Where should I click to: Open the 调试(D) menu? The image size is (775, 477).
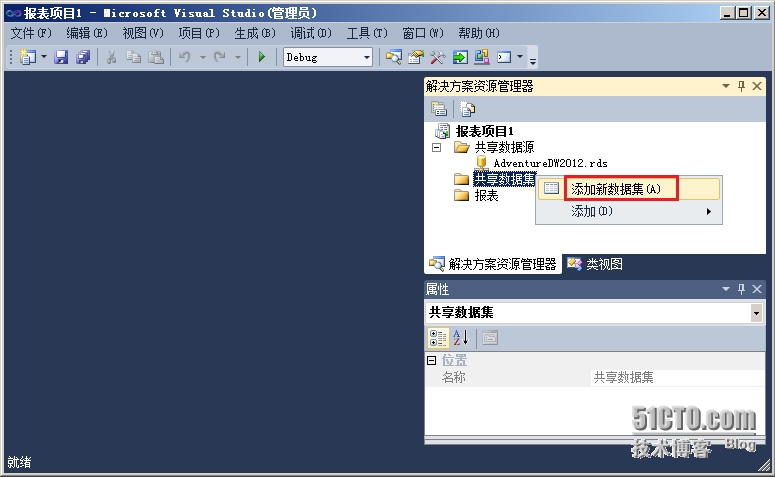[311, 33]
